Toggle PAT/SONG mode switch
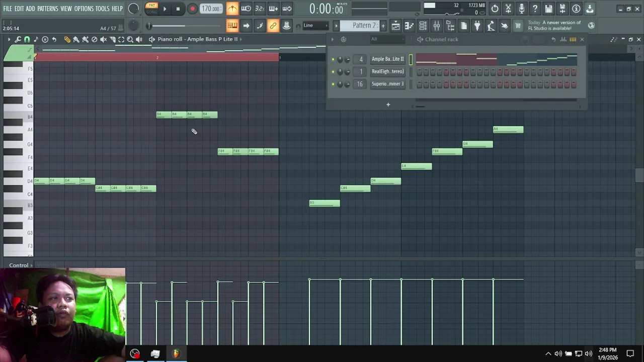The height and width of the screenshot is (362, 644). coord(151,8)
